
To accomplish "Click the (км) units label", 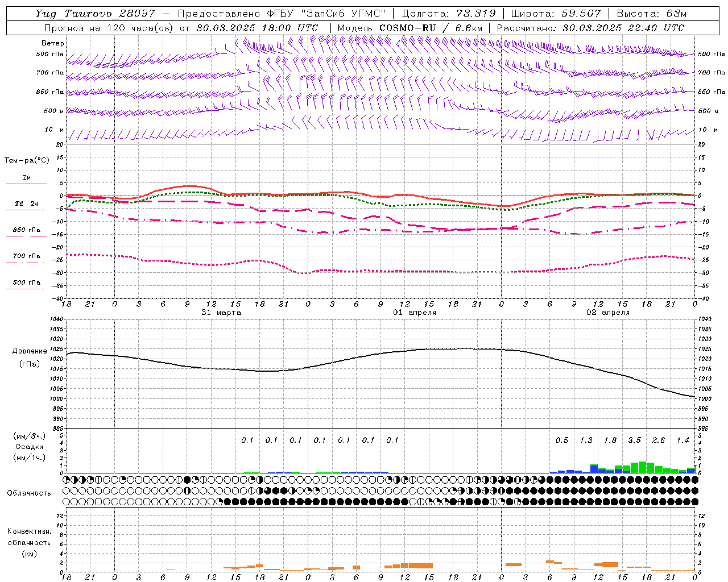I will coord(29,554).
